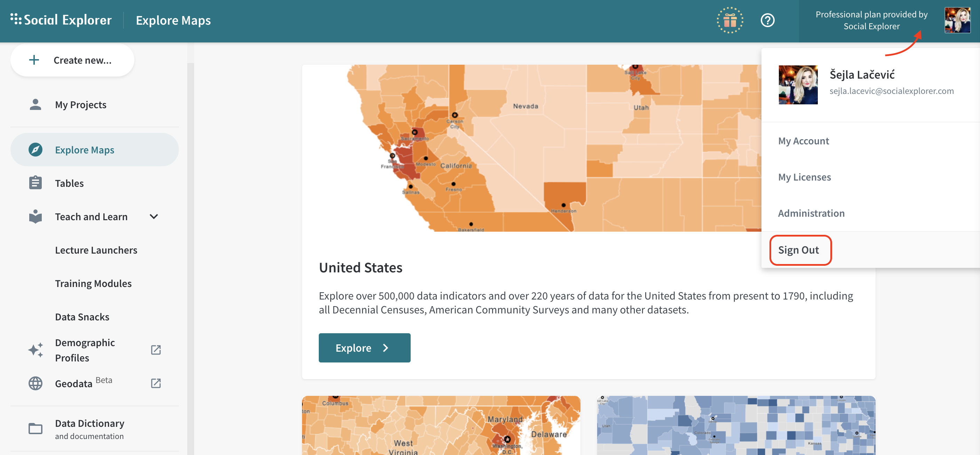980x455 pixels.
Task: Open Demographic Profiles external link icon
Action: point(156,350)
